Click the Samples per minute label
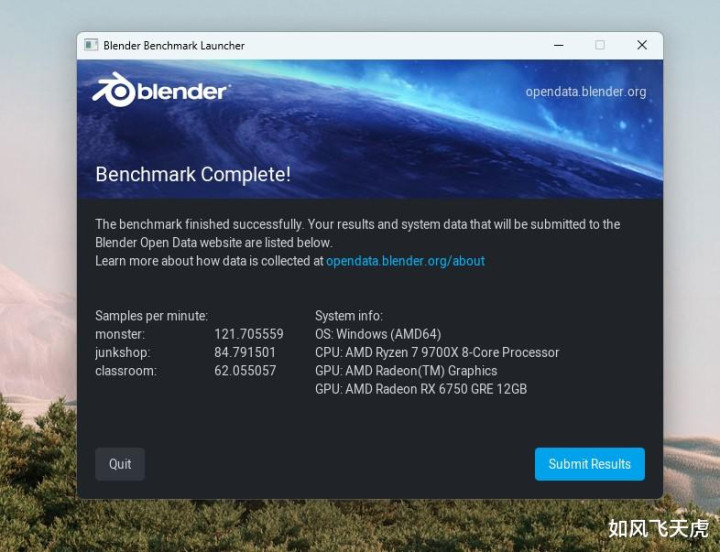 [152, 316]
